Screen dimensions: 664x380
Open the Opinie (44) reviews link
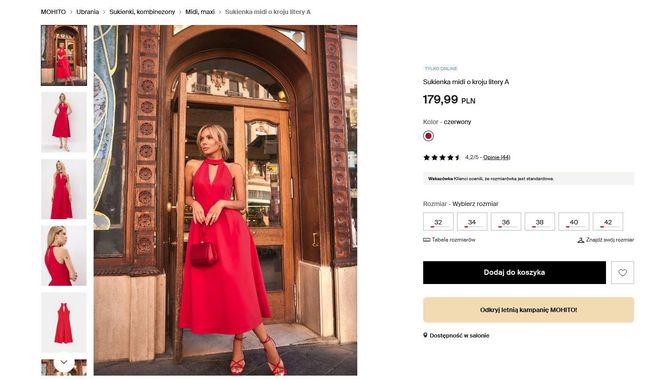click(497, 157)
